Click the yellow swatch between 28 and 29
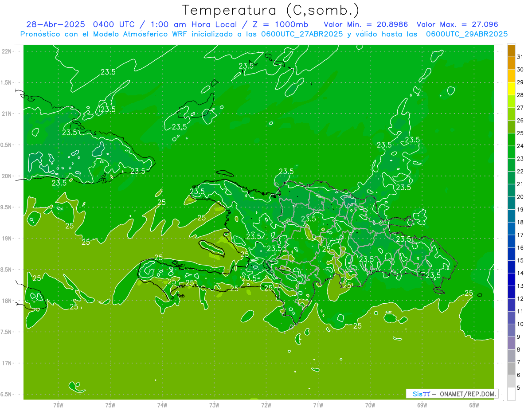 click(x=511, y=89)
